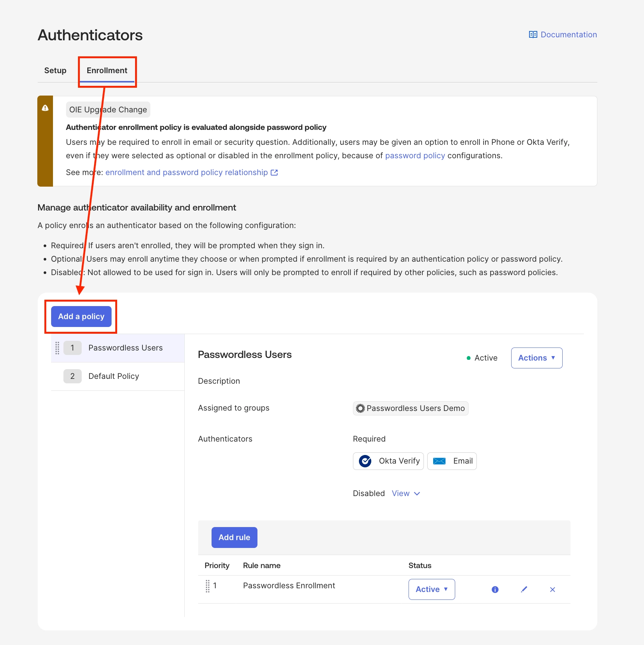Open the password policy link
644x645 pixels.
click(x=415, y=156)
